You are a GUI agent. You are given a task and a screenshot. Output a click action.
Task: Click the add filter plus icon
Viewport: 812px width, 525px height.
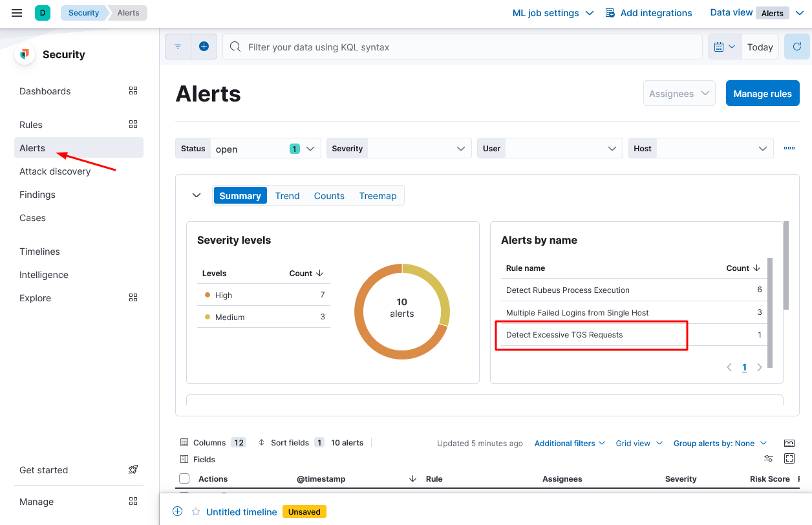pyautogui.click(x=204, y=47)
